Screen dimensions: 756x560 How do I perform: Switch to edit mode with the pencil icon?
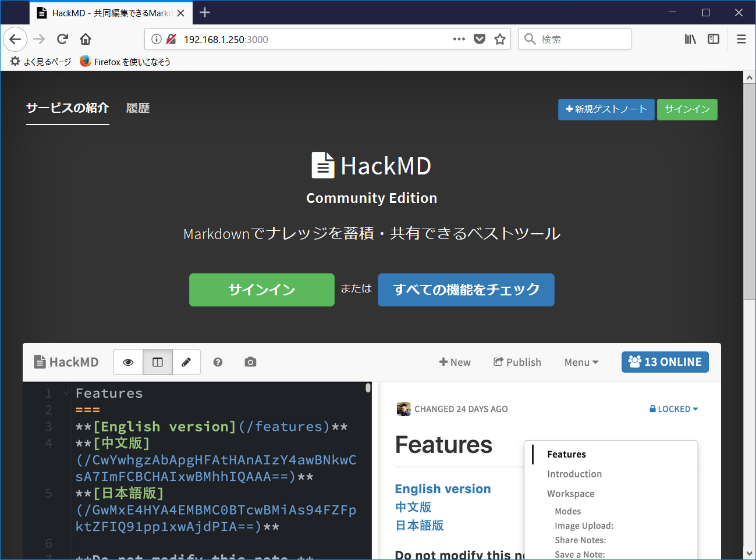[186, 362]
